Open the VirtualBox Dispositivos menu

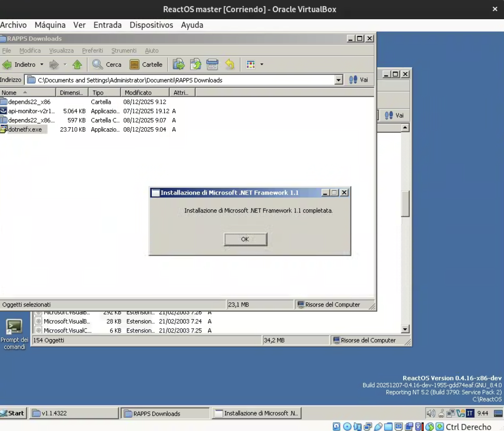151,25
